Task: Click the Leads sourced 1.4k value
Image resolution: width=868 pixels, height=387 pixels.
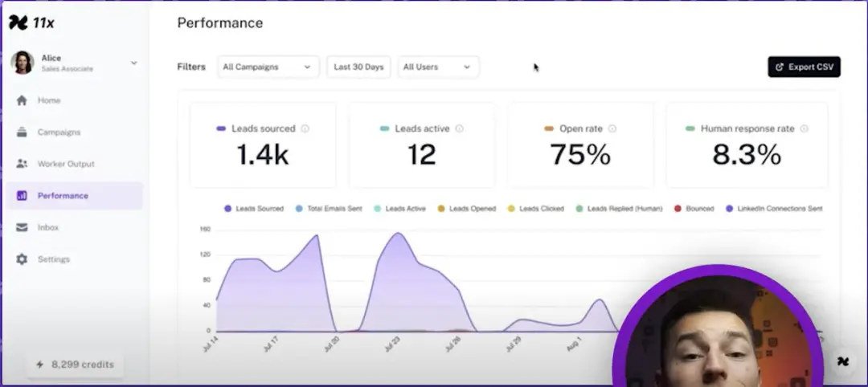Action: [263, 155]
